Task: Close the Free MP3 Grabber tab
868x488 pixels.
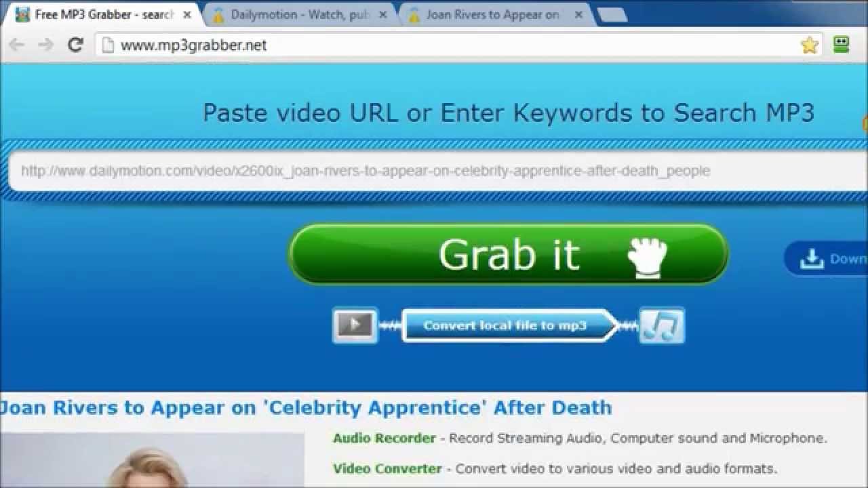Action: tap(187, 14)
